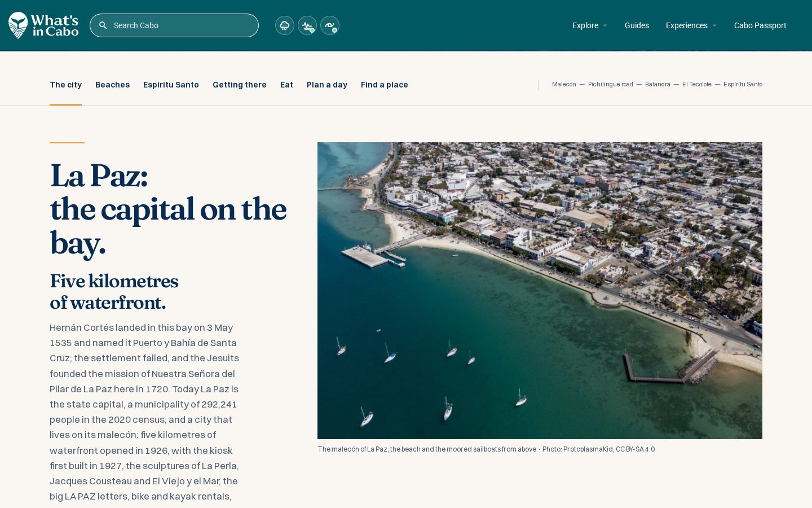Click the photo credit ProtoplasmaKid caption

(599, 449)
